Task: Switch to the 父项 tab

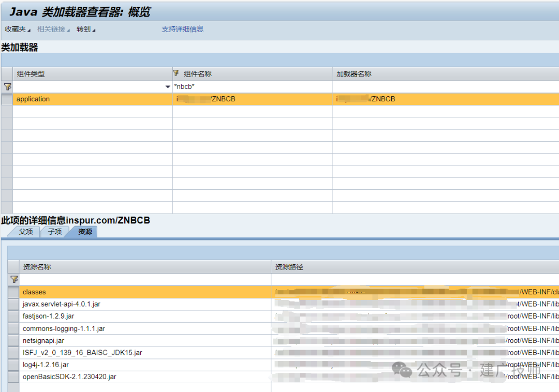Action: [x=26, y=232]
